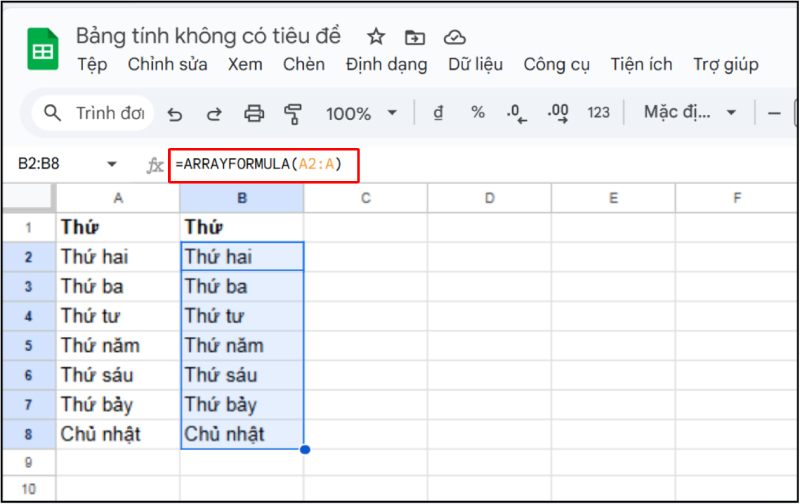Star this spreadsheet
Image resolution: width=800 pixels, height=504 pixels.
(376, 37)
